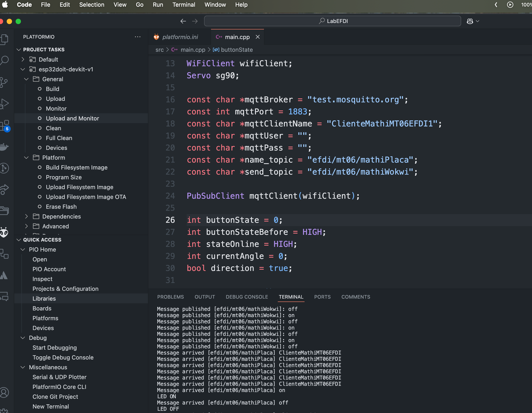Open the Source Control view
Image resolution: width=532 pixels, height=413 pixels.
pos(4,82)
